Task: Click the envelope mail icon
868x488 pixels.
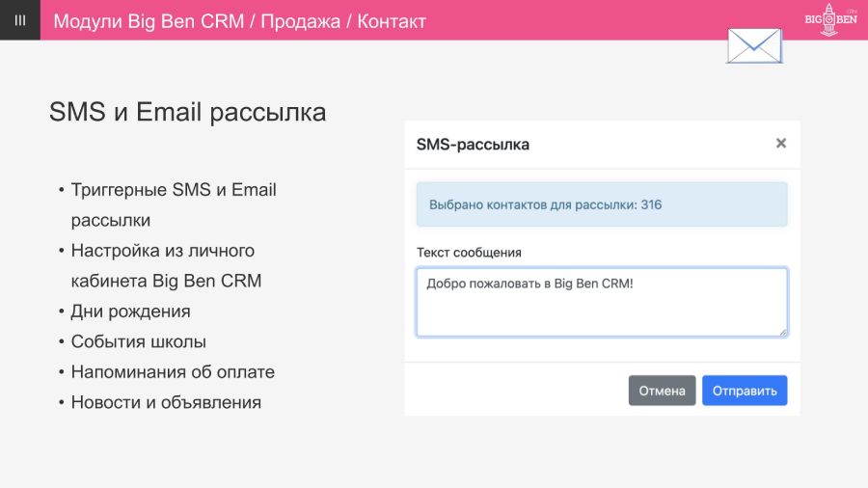Action: click(754, 46)
